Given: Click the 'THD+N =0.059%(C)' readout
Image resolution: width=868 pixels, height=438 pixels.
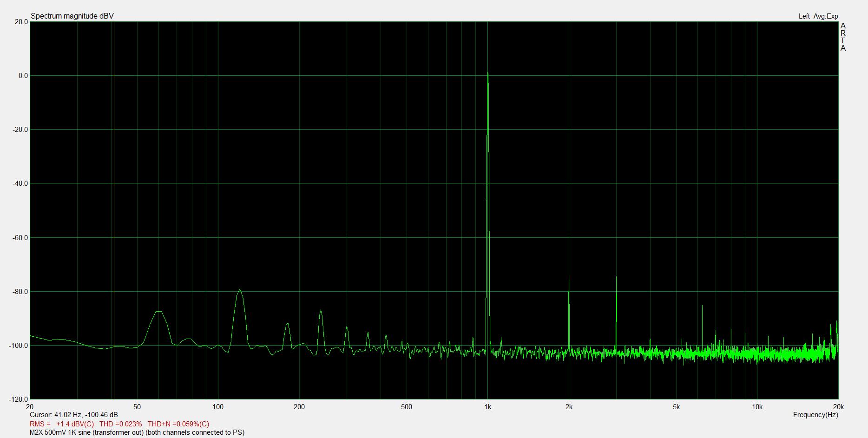Looking at the screenshot, I should click(x=178, y=424).
